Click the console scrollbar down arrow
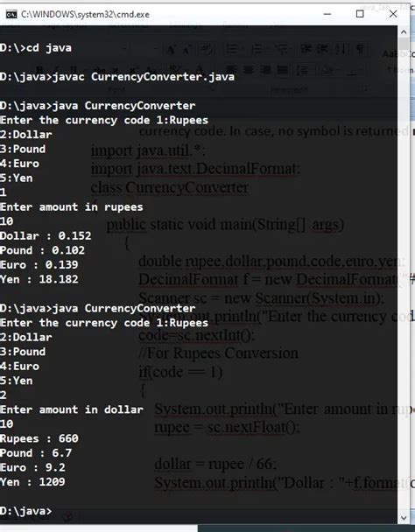415x532 pixels. [x=404, y=518]
